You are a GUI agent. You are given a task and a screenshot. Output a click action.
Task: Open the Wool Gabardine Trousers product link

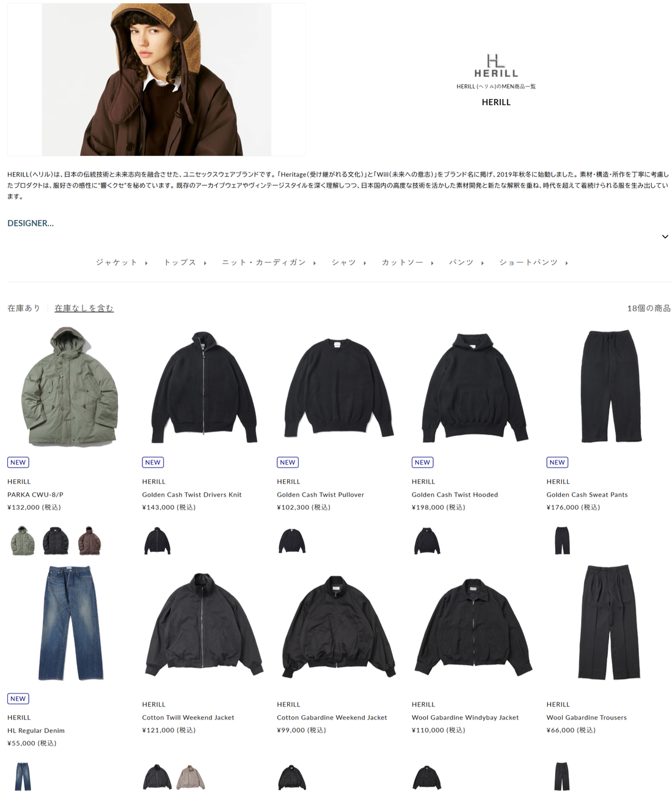(586, 718)
